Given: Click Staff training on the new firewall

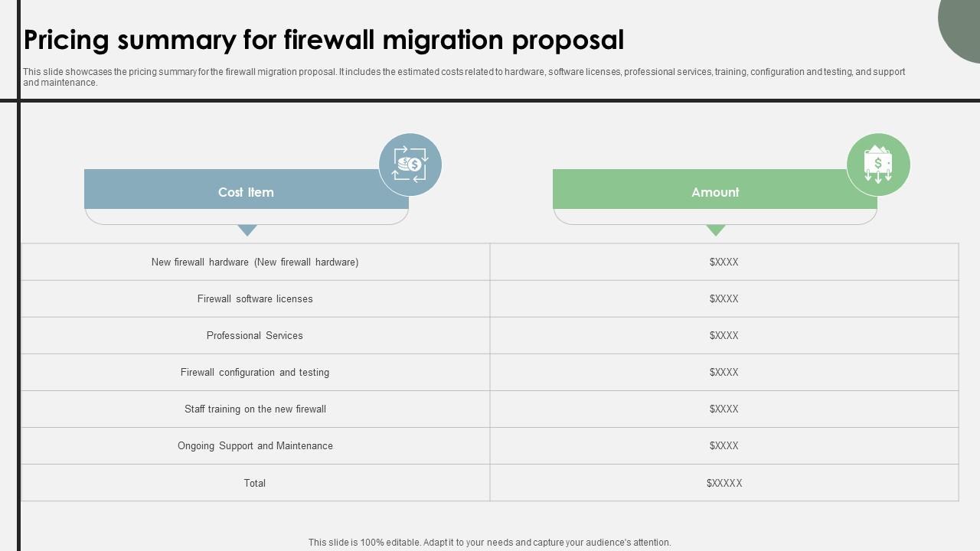Looking at the screenshot, I should 255,409.
